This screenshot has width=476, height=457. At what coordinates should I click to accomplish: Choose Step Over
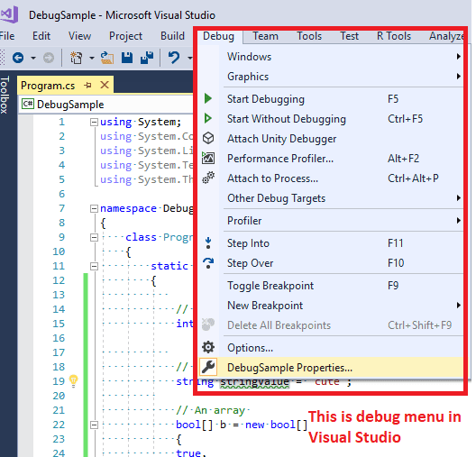[331, 263]
